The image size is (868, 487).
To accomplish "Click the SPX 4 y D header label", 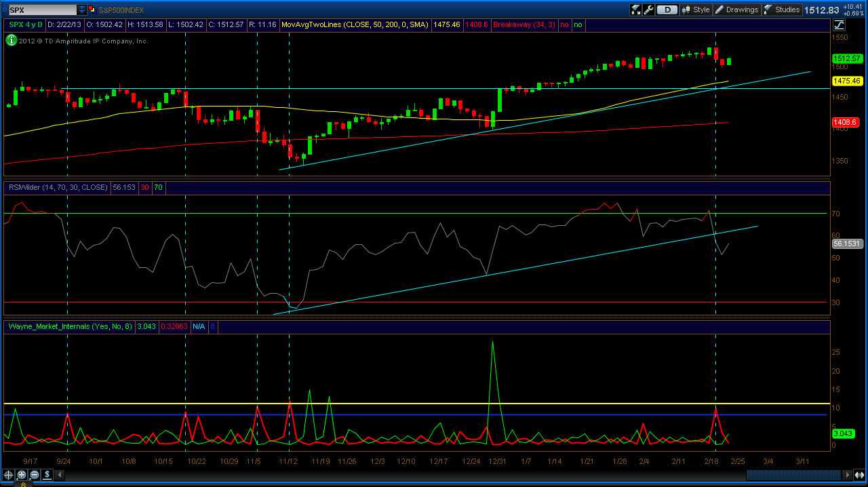I will tap(26, 24).
